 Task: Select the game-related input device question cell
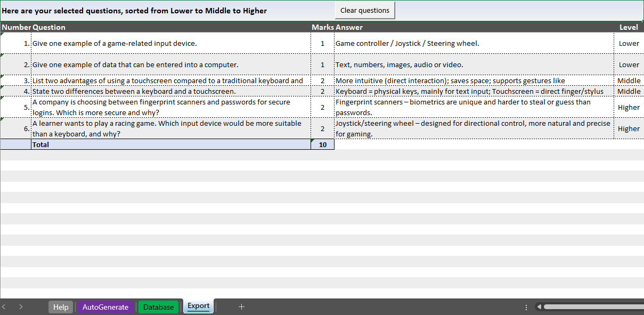click(x=170, y=43)
